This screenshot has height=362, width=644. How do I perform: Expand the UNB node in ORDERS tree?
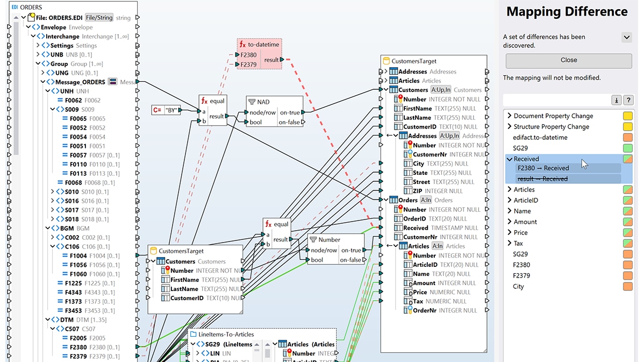38,54
